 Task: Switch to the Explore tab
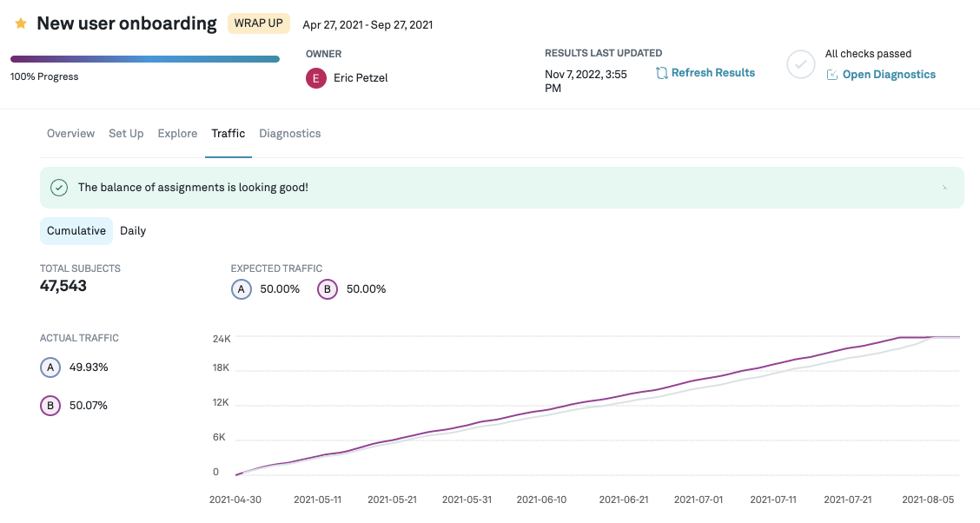click(177, 134)
